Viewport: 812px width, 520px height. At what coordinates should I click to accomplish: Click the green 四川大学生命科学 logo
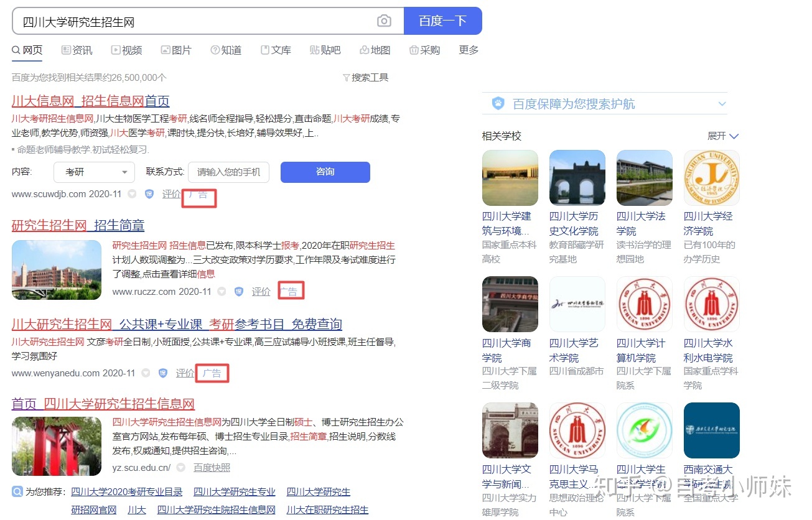tap(645, 430)
